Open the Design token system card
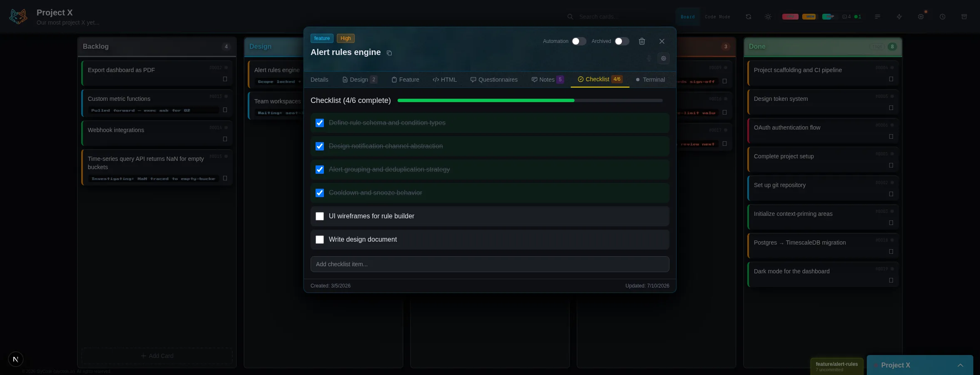 (x=823, y=102)
